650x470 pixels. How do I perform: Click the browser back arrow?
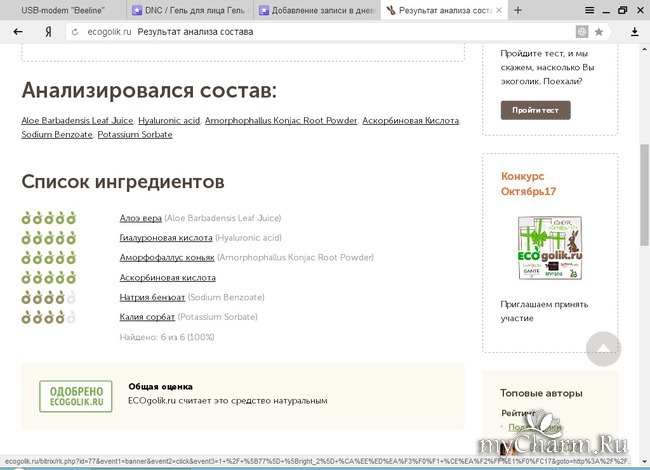pos(18,32)
